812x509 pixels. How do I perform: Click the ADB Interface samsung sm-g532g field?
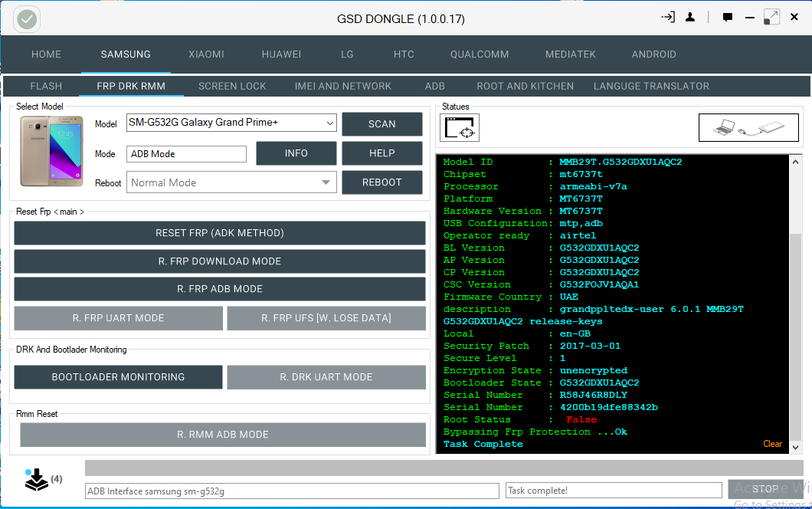(x=292, y=491)
